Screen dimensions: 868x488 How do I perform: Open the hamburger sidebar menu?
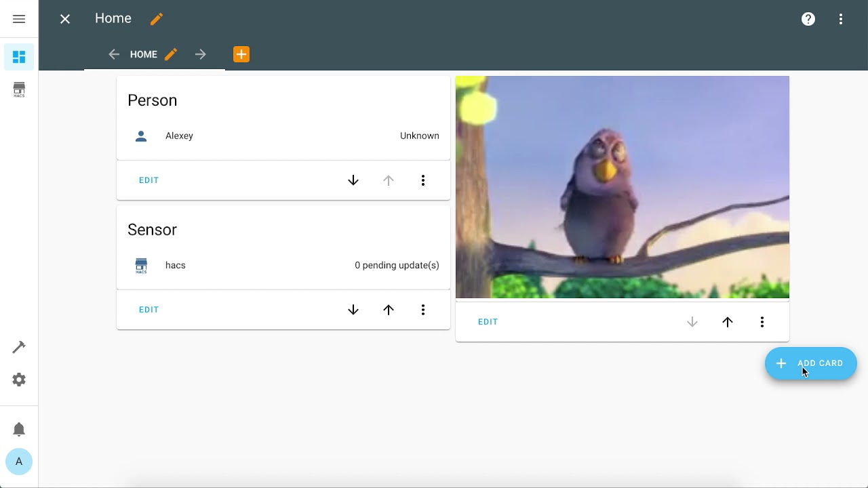tap(19, 19)
